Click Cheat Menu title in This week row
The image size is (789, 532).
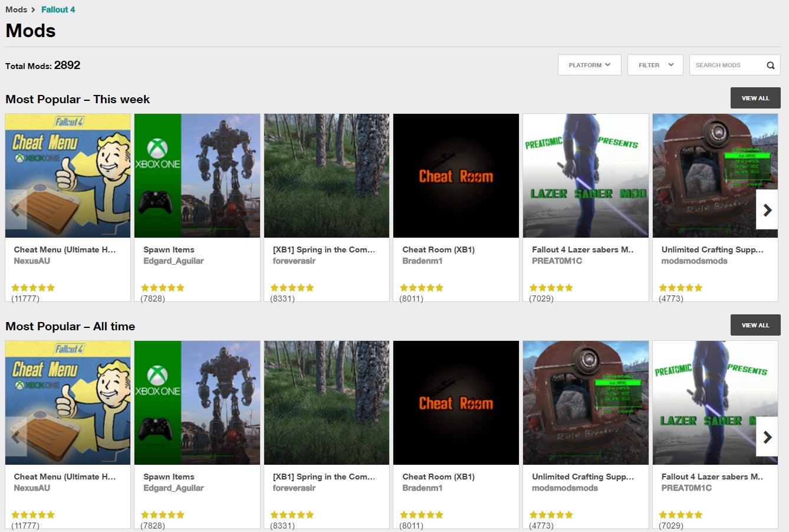[x=65, y=249]
